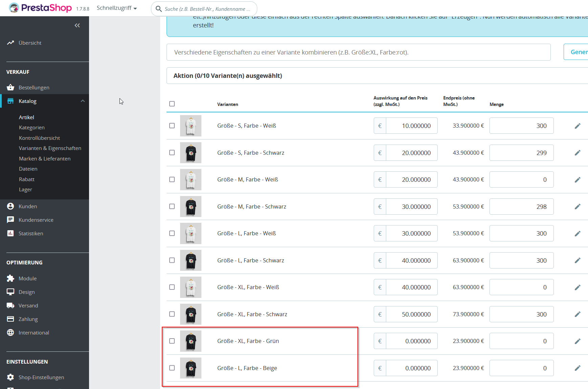Check the Größe M, Farbe Schwarz variant
The height and width of the screenshot is (389, 588).
pos(172,207)
